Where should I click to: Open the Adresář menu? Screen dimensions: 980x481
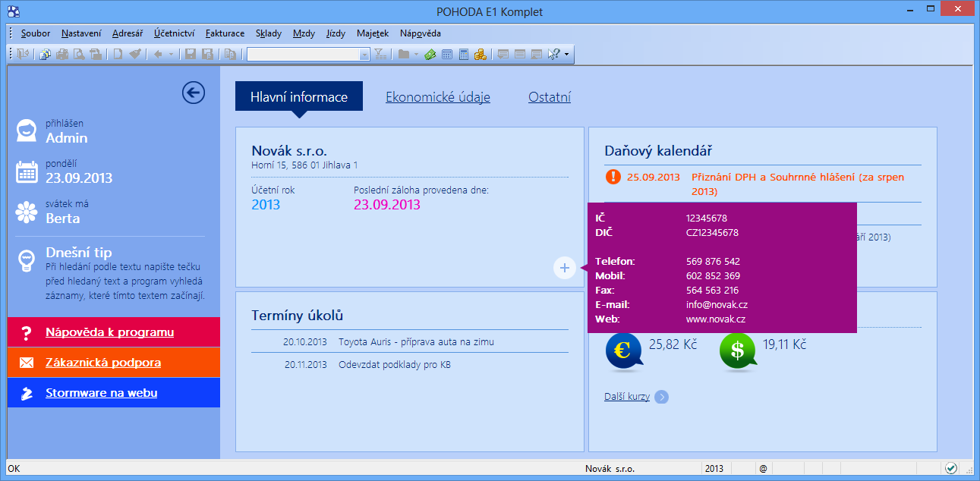(x=128, y=33)
